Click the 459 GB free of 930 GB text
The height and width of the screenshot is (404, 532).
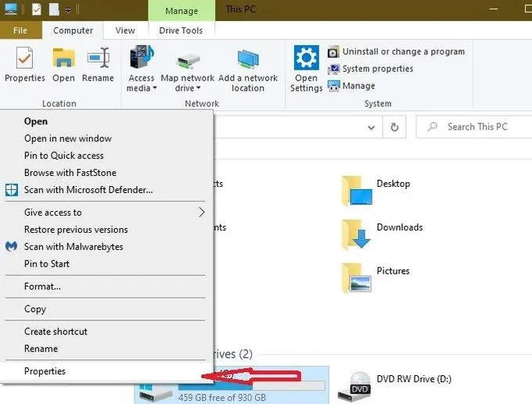[x=222, y=397]
